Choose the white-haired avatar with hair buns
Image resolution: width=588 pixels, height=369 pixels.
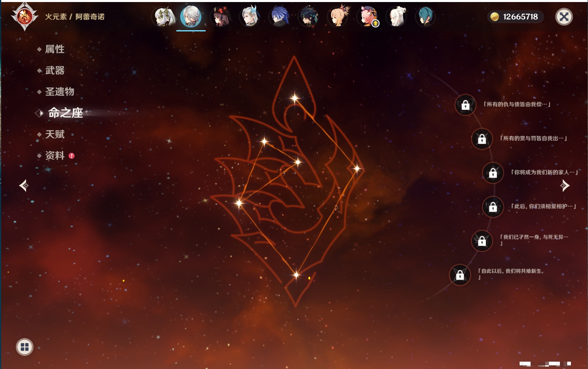(397, 17)
